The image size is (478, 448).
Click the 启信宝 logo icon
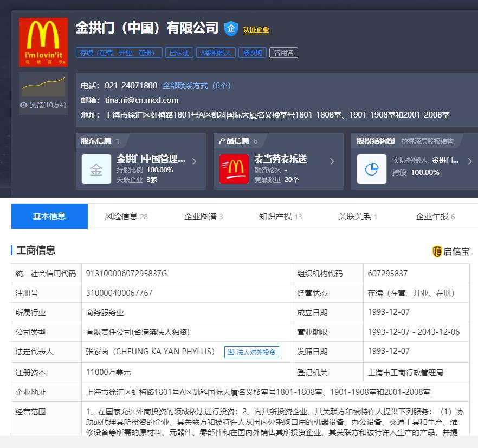437,251
